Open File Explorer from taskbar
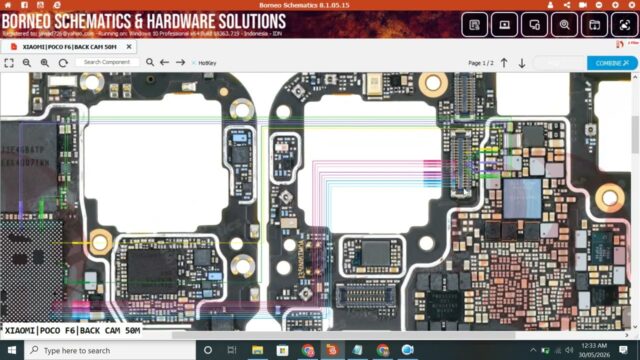The height and width of the screenshot is (360, 640). [257, 350]
